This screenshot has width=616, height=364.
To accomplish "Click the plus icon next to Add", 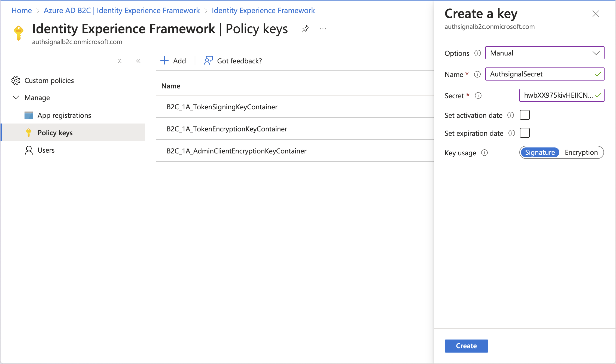I will click(164, 60).
